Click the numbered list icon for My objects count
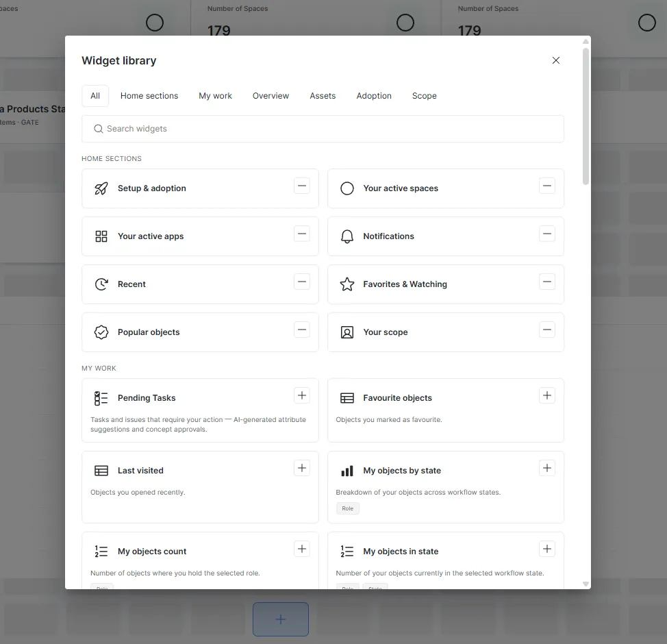667x644 pixels. 101,552
